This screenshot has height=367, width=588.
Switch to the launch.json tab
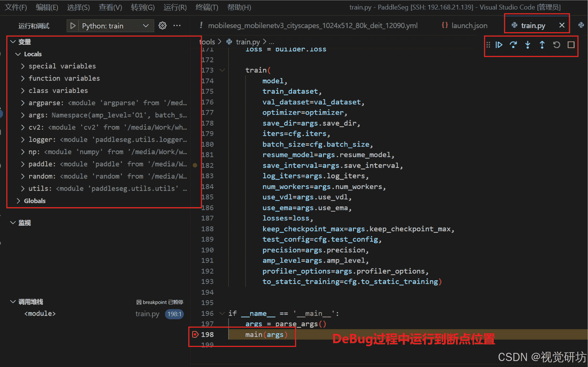point(469,25)
